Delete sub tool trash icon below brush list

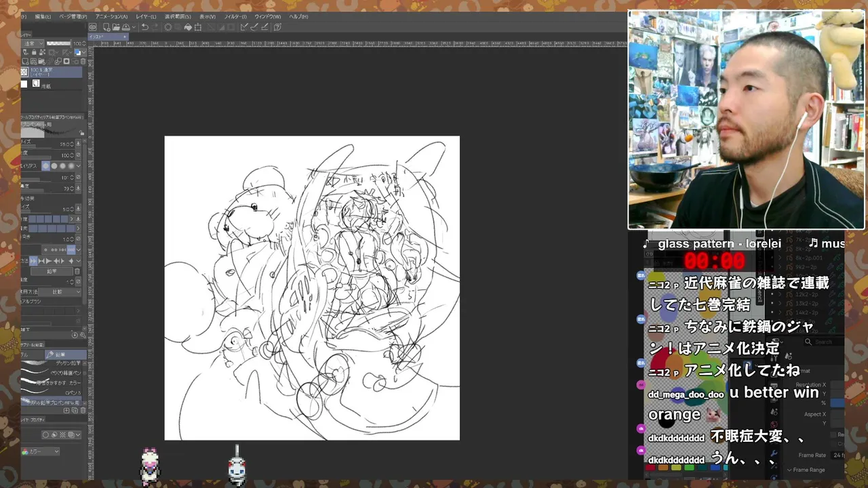pos(83,411)
